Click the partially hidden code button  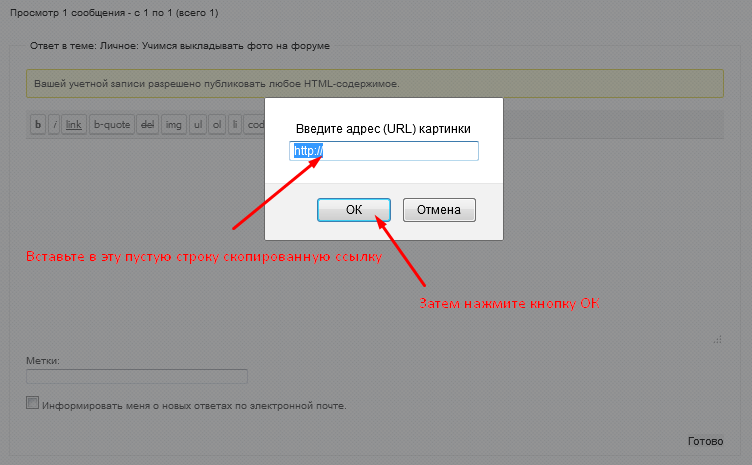point(255,125)
